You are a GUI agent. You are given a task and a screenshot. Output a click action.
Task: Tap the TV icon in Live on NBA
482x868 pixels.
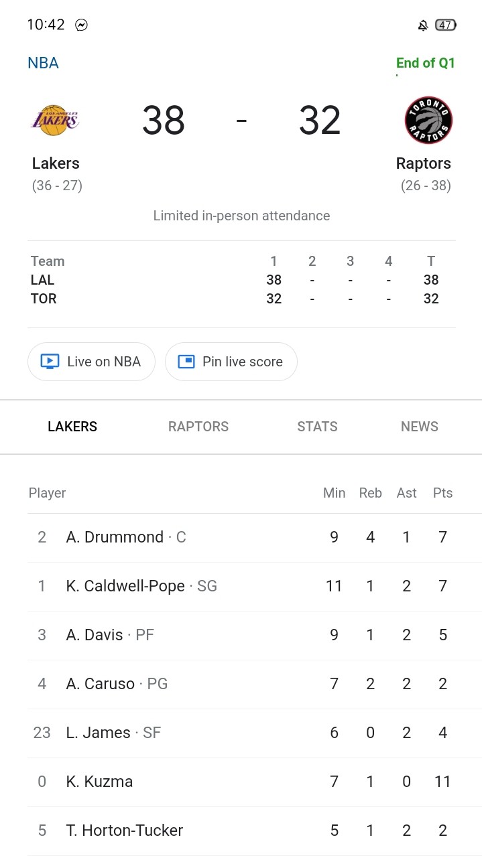(x=50, y=362)
